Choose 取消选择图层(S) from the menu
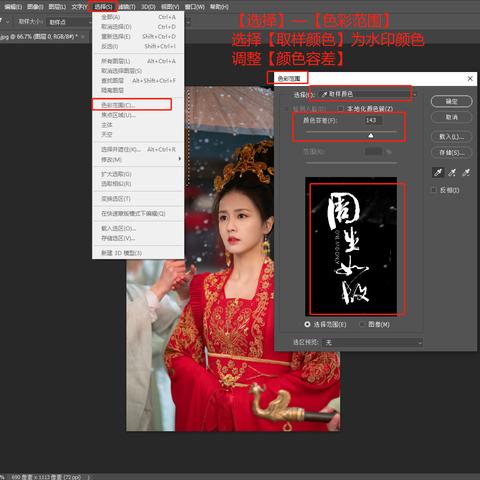The image size is (480, 480). pyautogui.click(x=138, y=71)
